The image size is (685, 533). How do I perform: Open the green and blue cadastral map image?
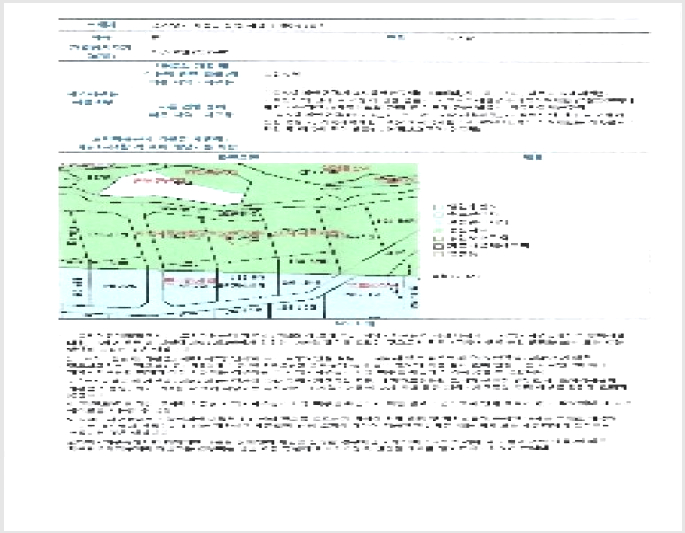tap(239, 240)
